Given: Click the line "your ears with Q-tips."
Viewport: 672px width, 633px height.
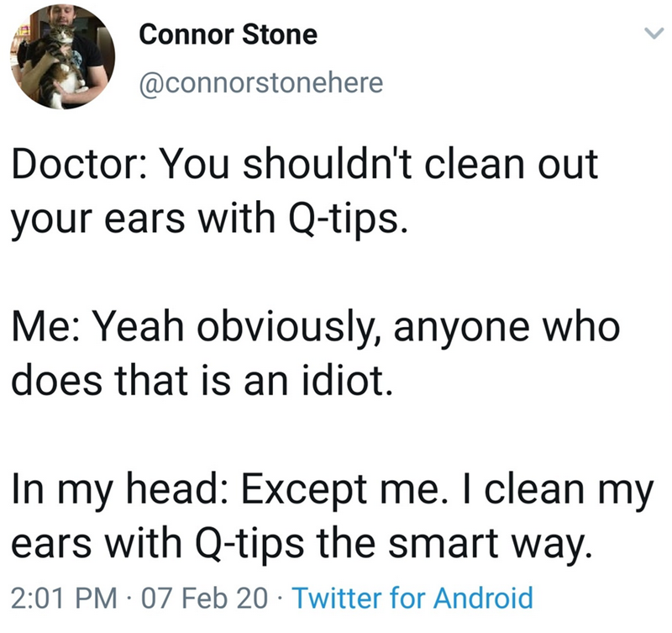Looking at the screenshot, I should point(212,219).
